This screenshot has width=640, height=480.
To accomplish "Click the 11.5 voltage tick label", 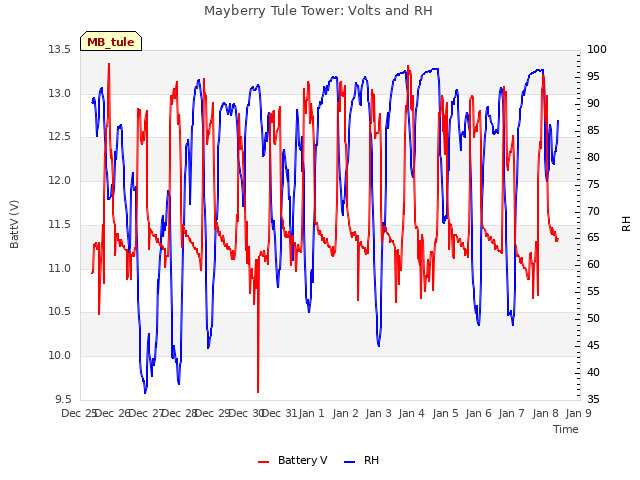I will tap(60, 224).
